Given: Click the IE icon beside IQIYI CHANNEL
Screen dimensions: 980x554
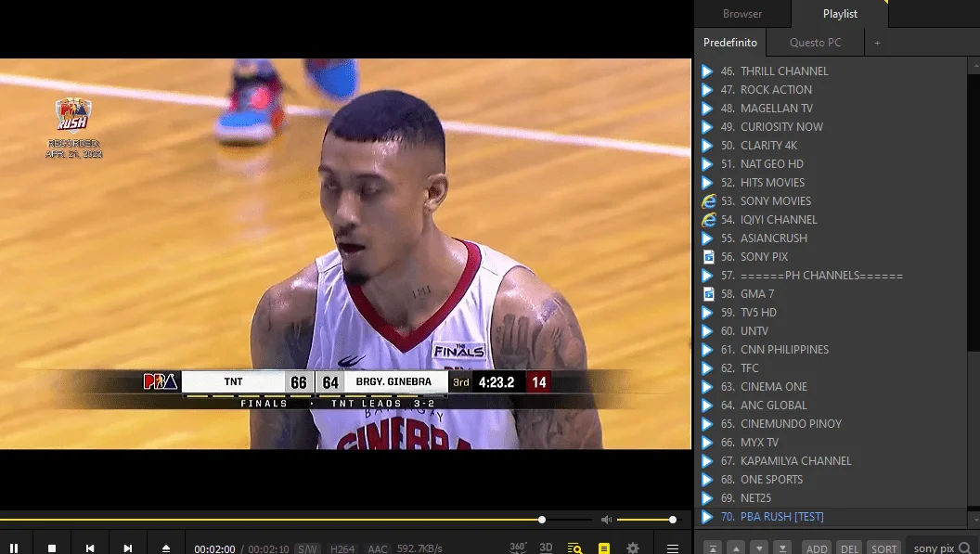Looking at the screenshot, I should (708, 220).
